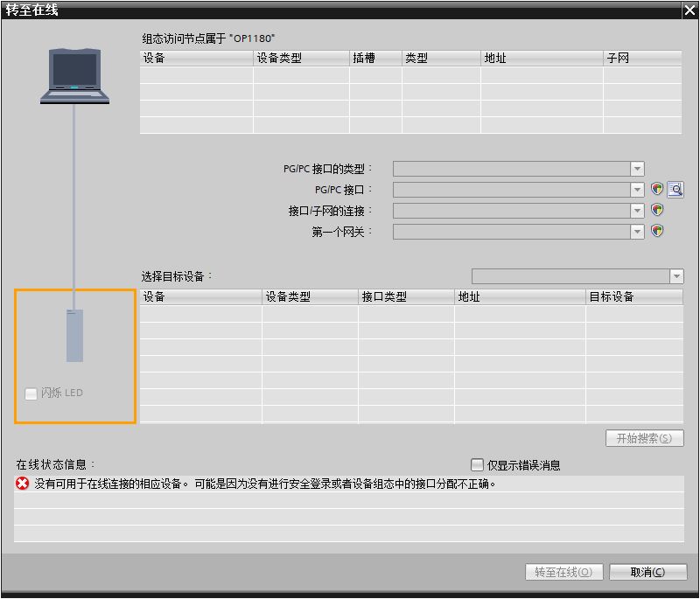Click the 接口类型 column header
Screen dimensions: 700x599
click(406, 296)
